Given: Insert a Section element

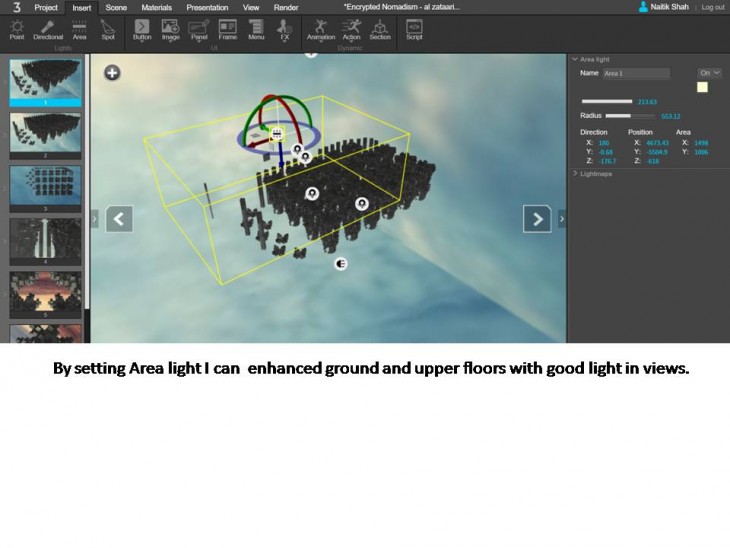Looking at the screenshot, I should tap(380, 29).
